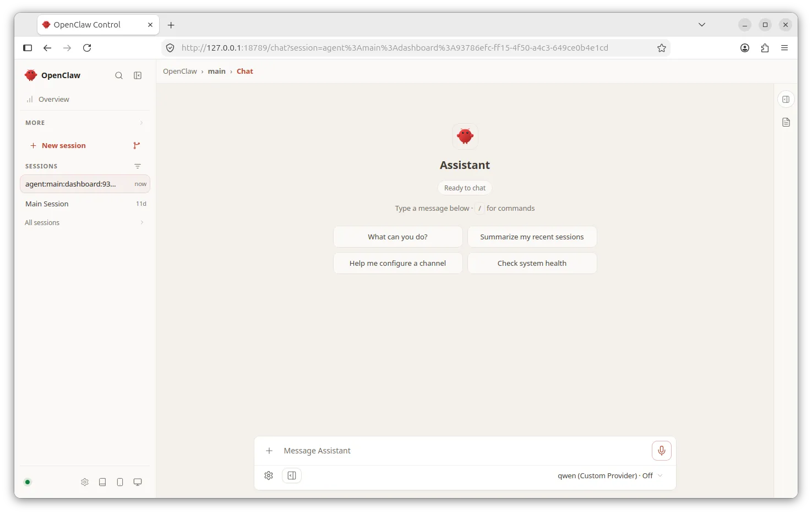Image resolution: width=812 pixels, height=514 pixels.
Task: Start voice input with microphone button
Action: [x=662, y=451]
